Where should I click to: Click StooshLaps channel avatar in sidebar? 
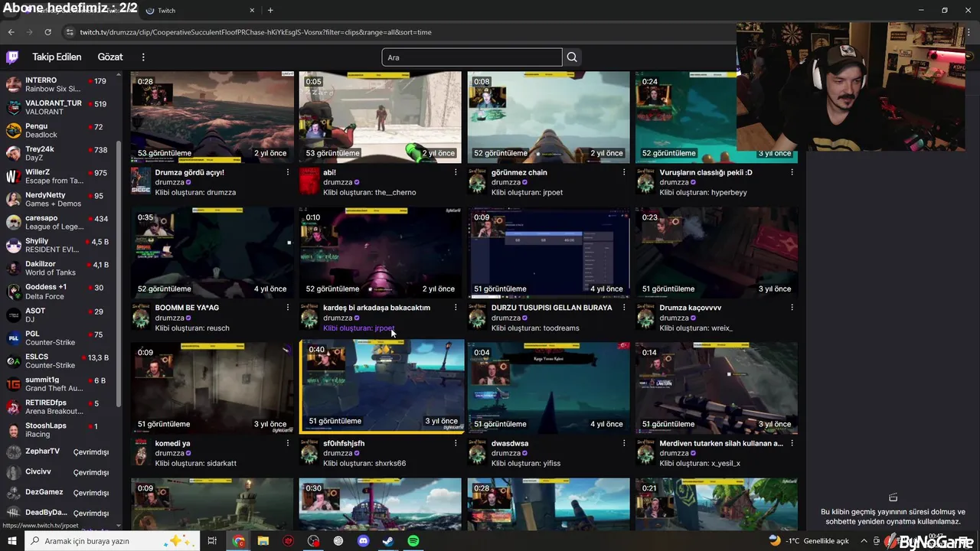point(13,430)
